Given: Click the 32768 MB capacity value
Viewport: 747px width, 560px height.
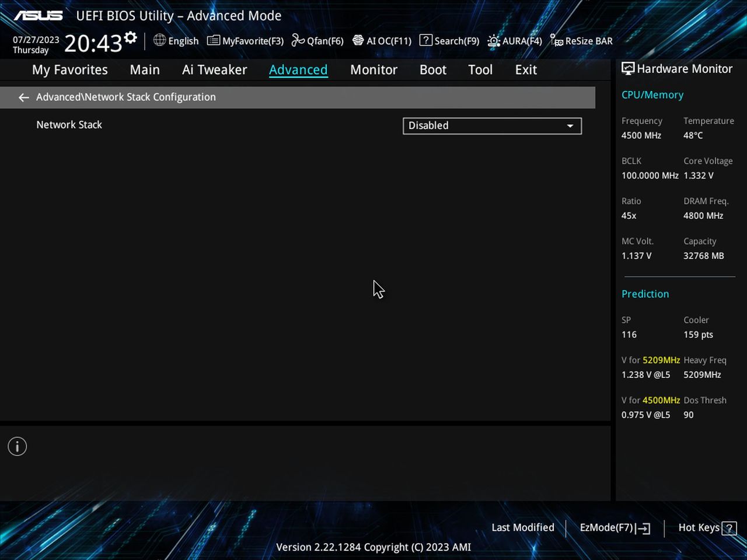Looking at the screenshot, I should click(x=704, y=256).
